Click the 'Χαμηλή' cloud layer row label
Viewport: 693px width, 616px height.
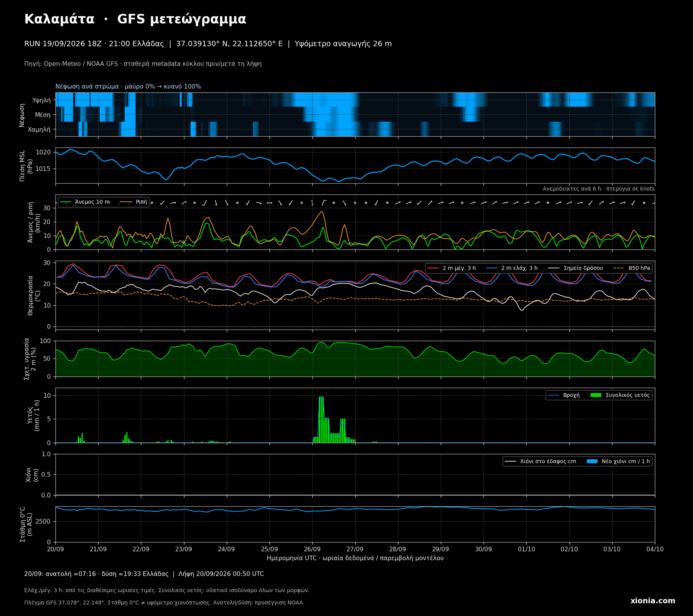[x=39, y=130]
